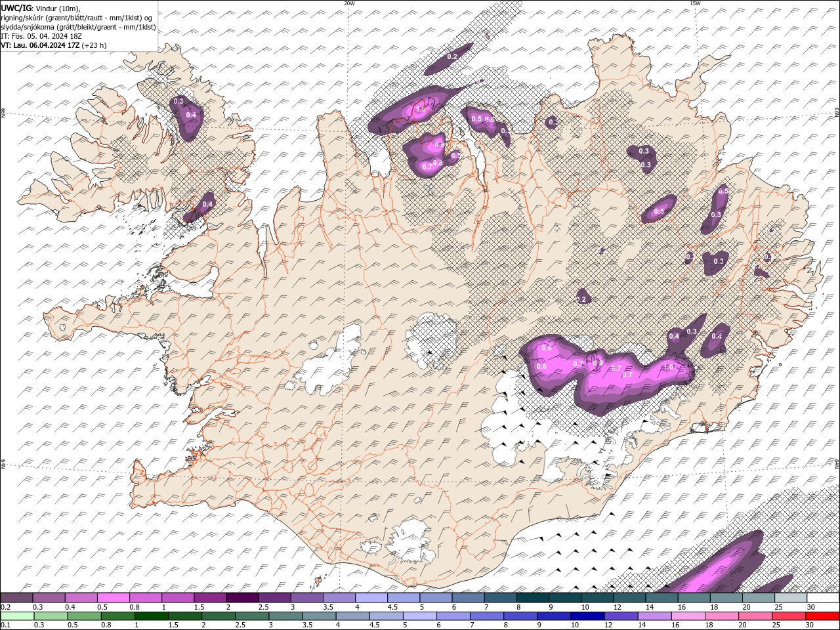Click the white swatch above the snow scale's 30 label
The image size is (840, 630).
coord(823,597)
